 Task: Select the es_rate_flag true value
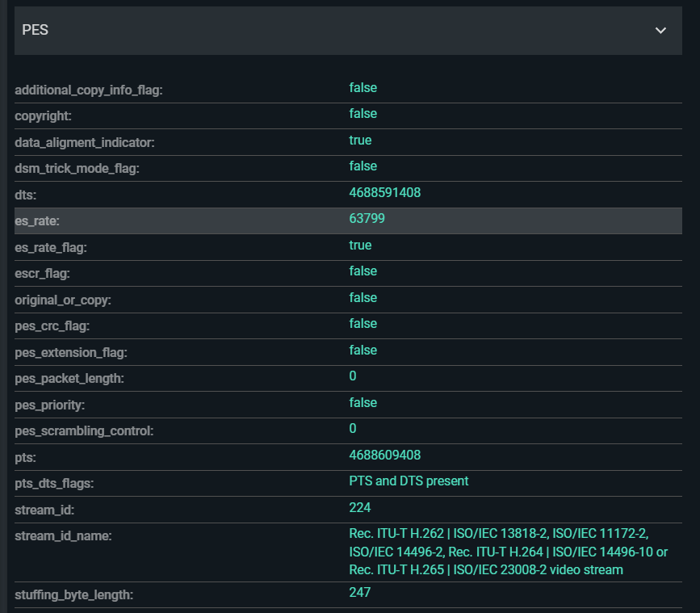[360, 245]
